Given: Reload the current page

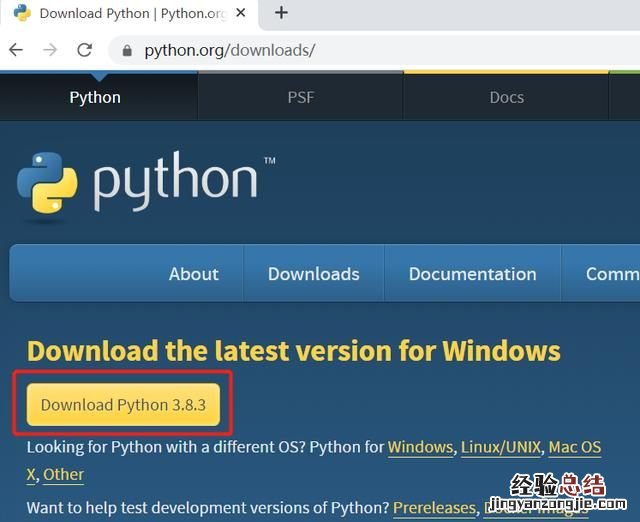Looking at the screenshot, I should [x=85, y=50].
